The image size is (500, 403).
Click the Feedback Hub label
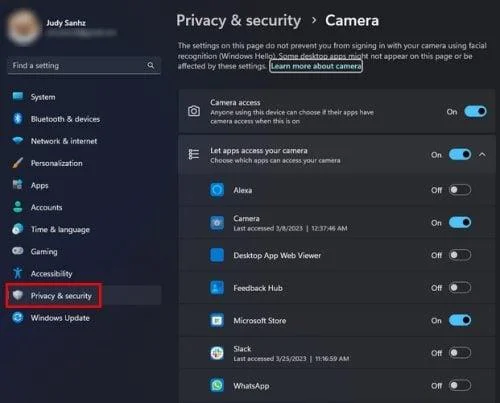(258, 288)
